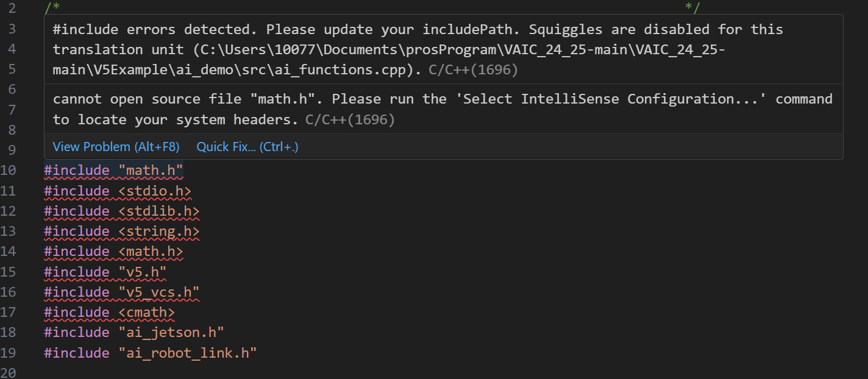This screenshot has height=379, width=868.
Task: Open the Quick Fix... (Ctrl+.) link
Action: point(247,147)
